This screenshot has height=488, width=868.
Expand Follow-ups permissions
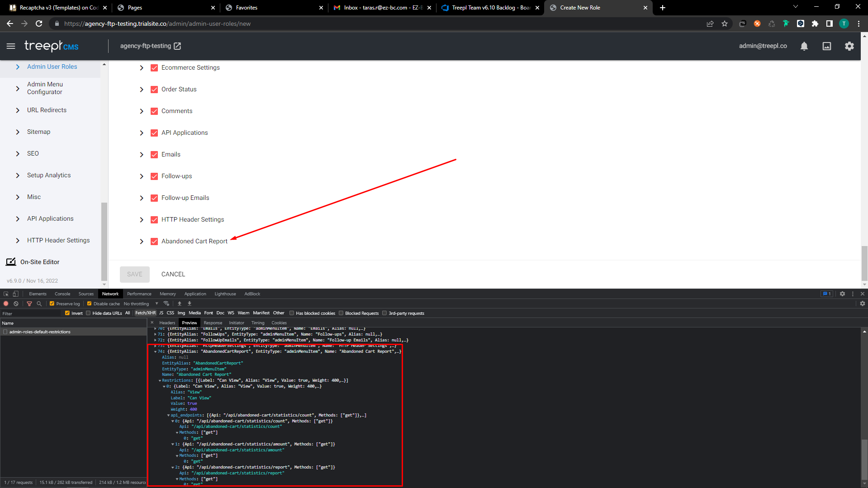pos(142,176)
